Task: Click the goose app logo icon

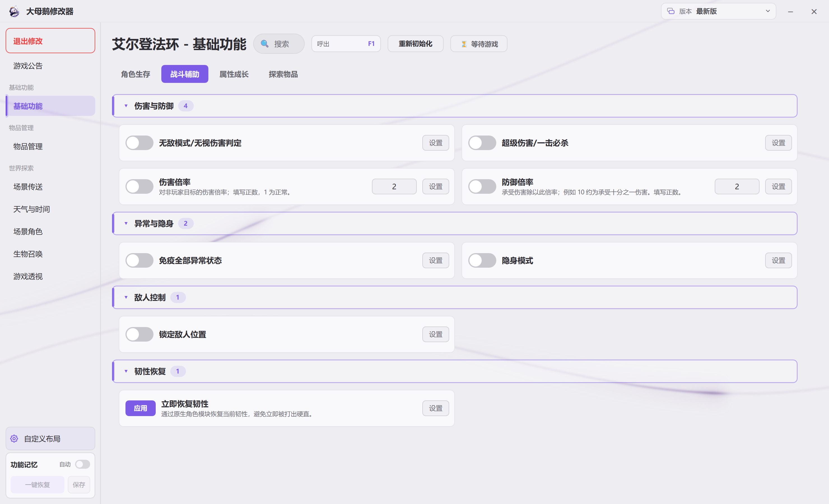Action: pos(14,11)
